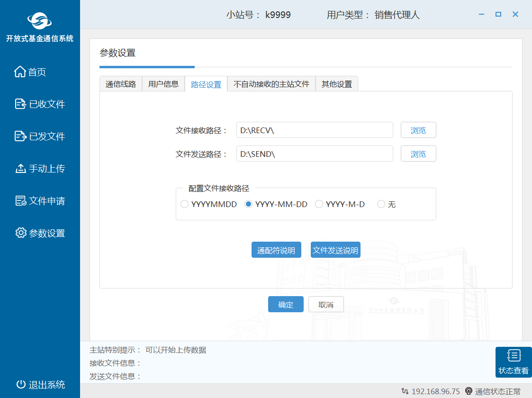The width and height of the screenshot is (532, 398).
Task: Click the 文件发送路径 input field
Action: (x=315, y=154)
